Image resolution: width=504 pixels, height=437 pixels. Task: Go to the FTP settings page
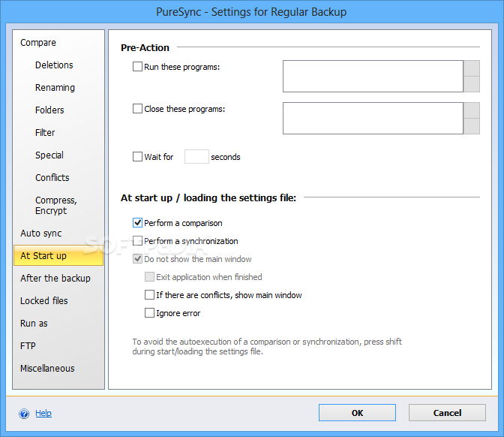coord(28,346)
